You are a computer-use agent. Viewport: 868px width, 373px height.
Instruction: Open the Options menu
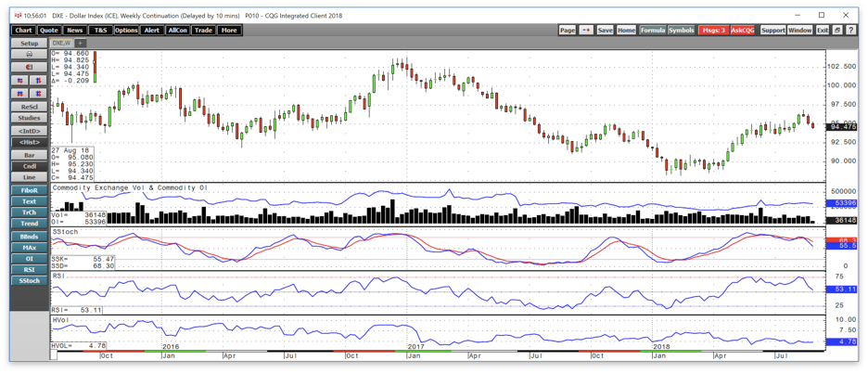(126, 31)
